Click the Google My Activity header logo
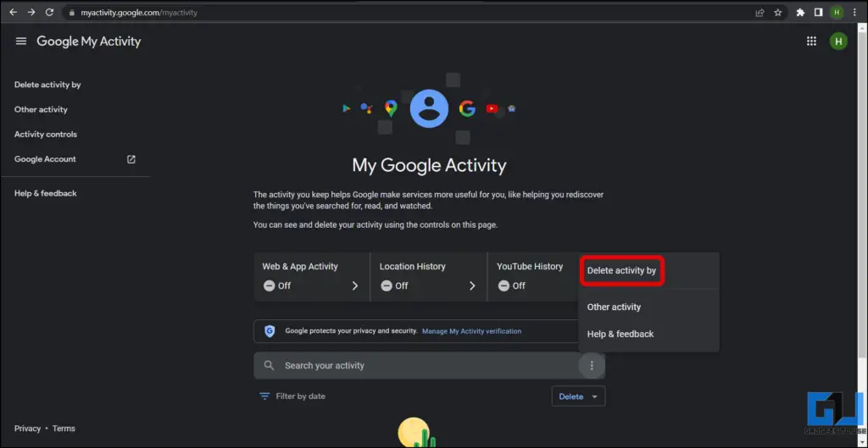The width and height of the screenshot is (868, 448). [x=88, y=41]
